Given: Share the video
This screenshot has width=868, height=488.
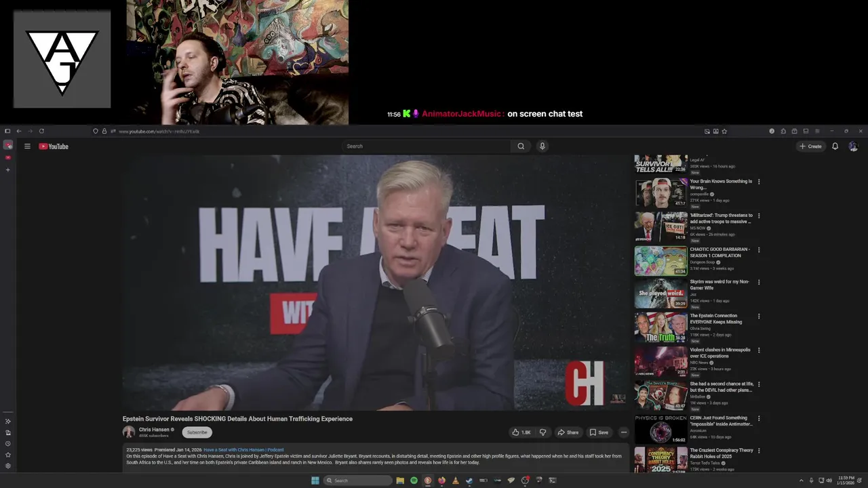Looking at the screenshot, I should pos(568,432).
